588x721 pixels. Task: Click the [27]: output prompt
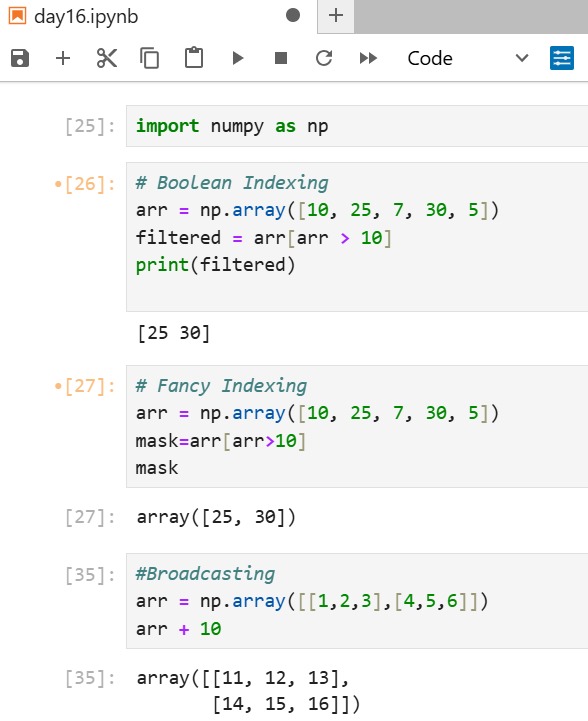pyautogui.click(x=90, y=517)
